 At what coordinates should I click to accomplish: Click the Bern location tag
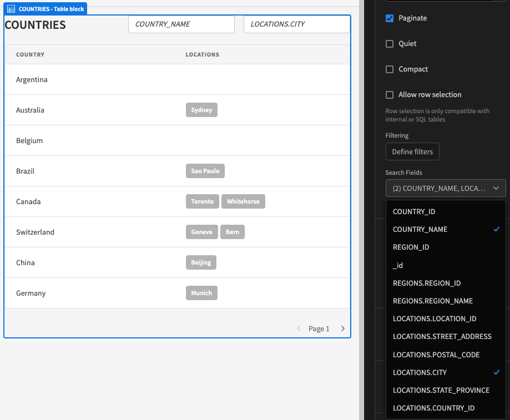pos(232,232)
